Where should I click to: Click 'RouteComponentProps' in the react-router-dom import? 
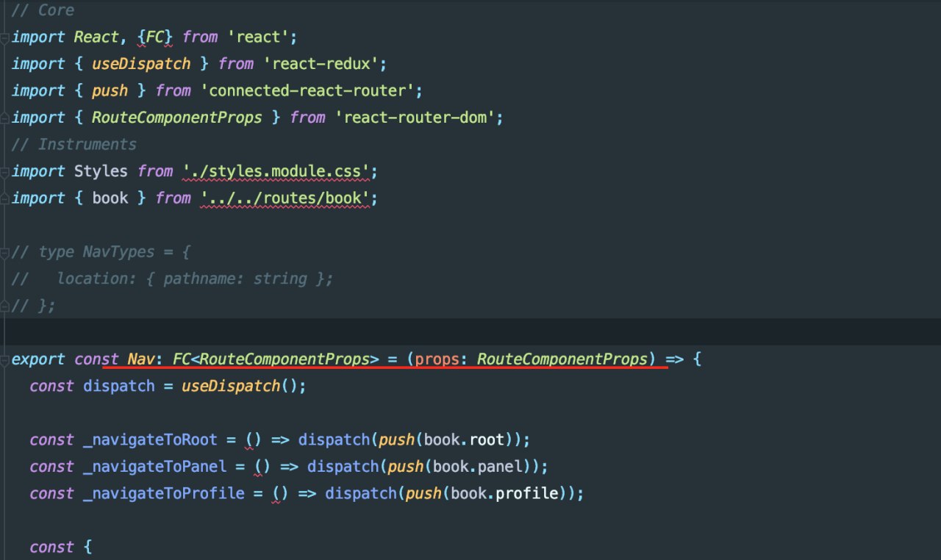tap(176, 118)
